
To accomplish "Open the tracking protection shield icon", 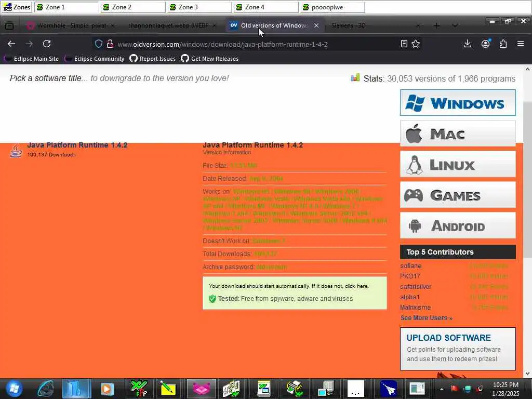I will pos(98,44).
